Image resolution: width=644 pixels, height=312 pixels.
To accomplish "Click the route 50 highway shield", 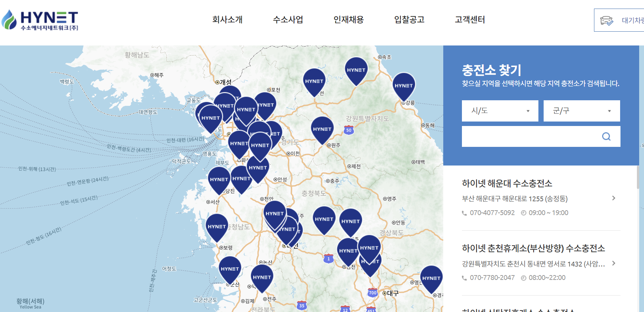I will click(x=349, y=130).
